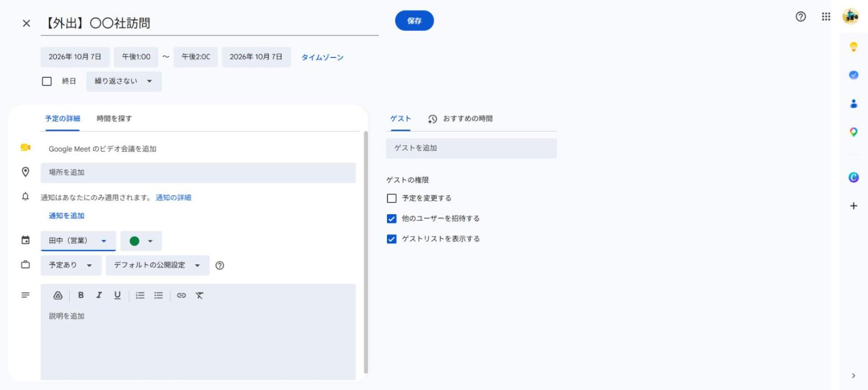Viewport: 868px width, 390px height.
Task: Toggle italic formatting in description
Action: pos(99,295)
